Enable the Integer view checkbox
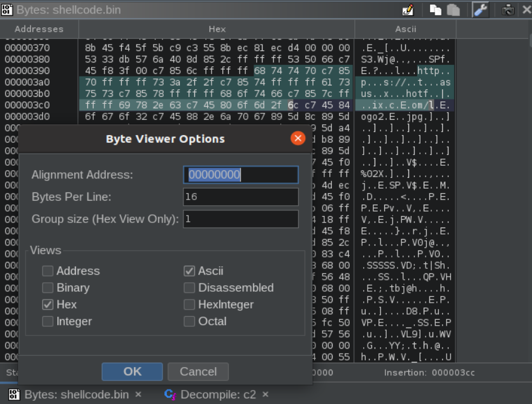This screenshot has height=404, width=532. [x=48, y=321]
